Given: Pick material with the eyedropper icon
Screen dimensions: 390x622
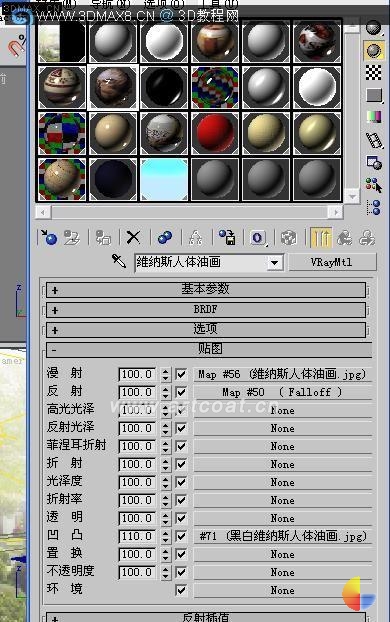Looking at the screenshot, I should click(x=119, y=261).
